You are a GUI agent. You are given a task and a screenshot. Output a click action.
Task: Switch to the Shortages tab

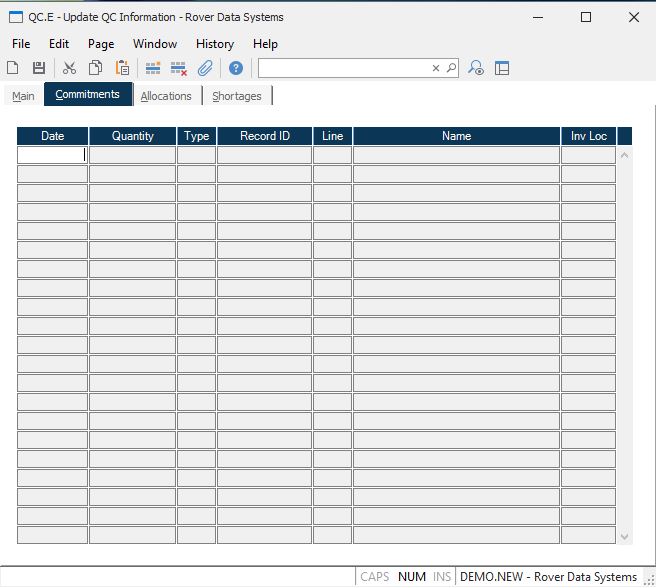pyautogui.click(x=237, y=96)
